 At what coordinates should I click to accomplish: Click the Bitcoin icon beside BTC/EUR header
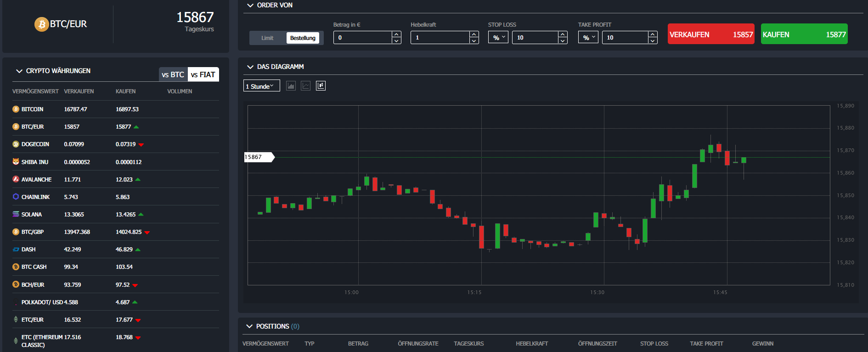click(x=42, y=24)
